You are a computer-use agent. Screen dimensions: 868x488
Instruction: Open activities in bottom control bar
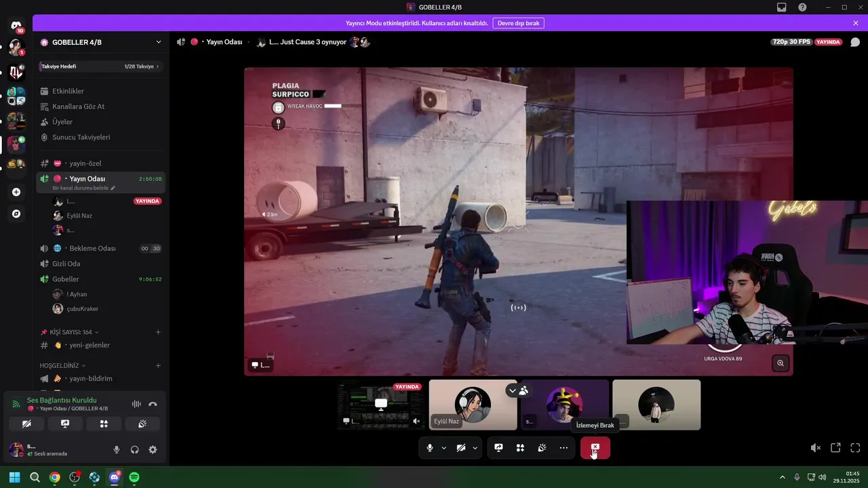click(520, 448)
